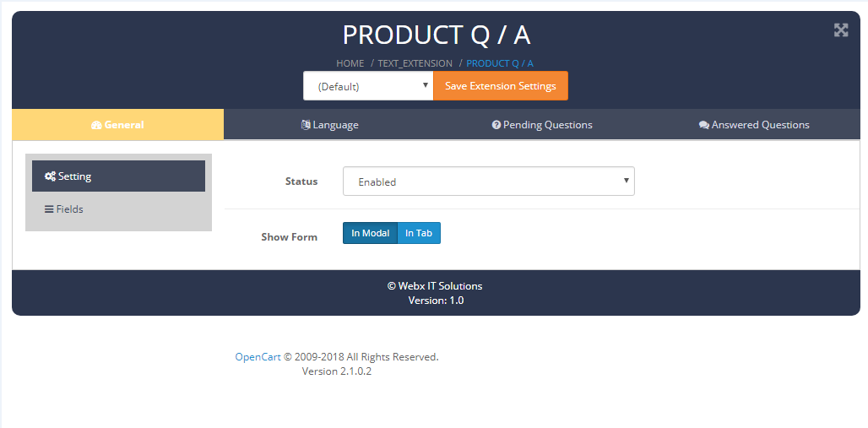Screen dimensions: 868x428
Task: Select the Setting sidebar item
Action: pyautogui.click(x=118, y=176)
